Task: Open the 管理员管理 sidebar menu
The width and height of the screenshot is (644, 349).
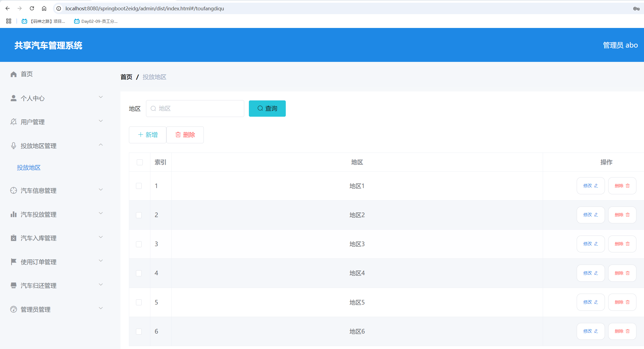Action: tap(36, 309)
